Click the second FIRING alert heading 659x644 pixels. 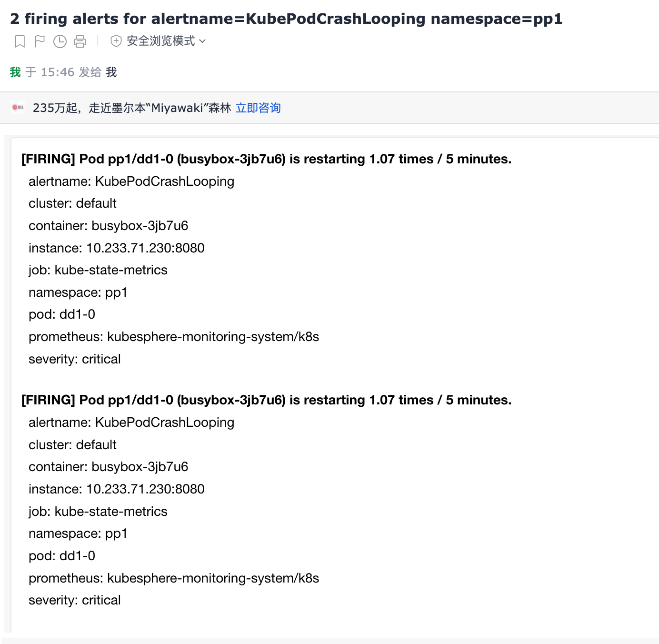267,400
